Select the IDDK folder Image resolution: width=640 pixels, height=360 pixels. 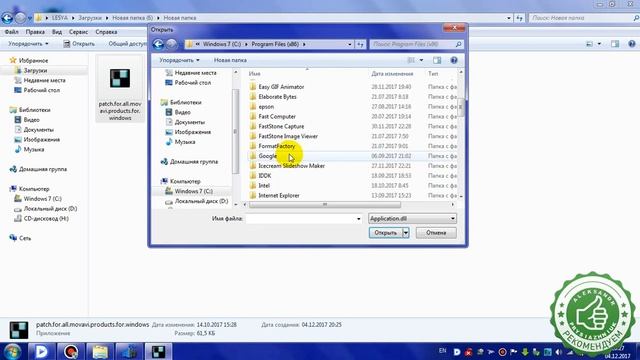(x=264, y=176)
